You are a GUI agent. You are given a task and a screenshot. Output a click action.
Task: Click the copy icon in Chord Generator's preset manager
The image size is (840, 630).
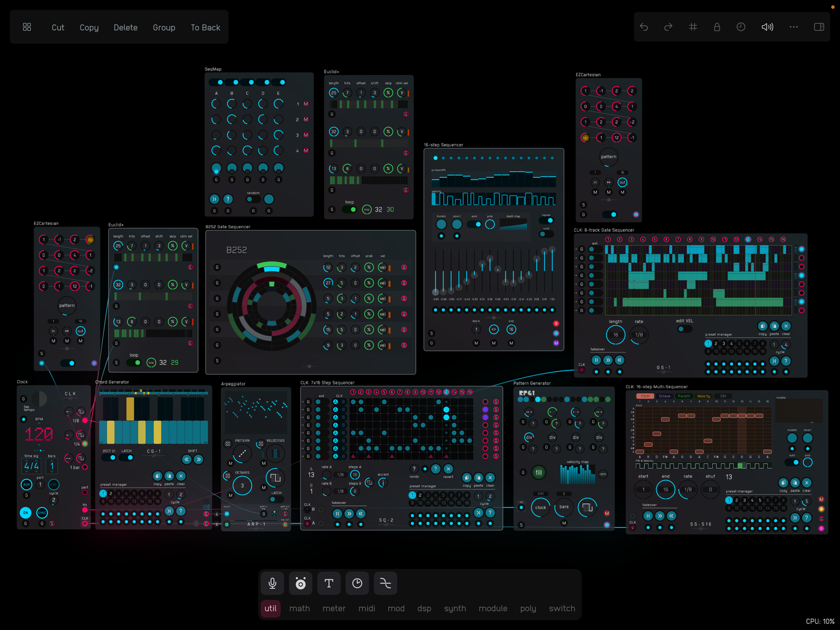click(157, 476)
